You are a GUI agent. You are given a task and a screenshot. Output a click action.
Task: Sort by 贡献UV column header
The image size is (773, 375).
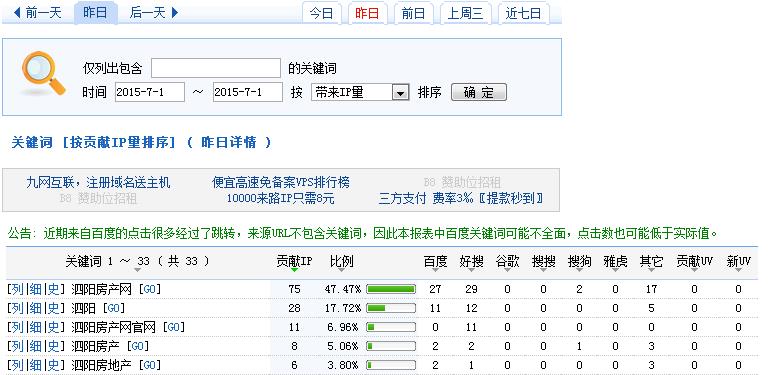[694, 262]
